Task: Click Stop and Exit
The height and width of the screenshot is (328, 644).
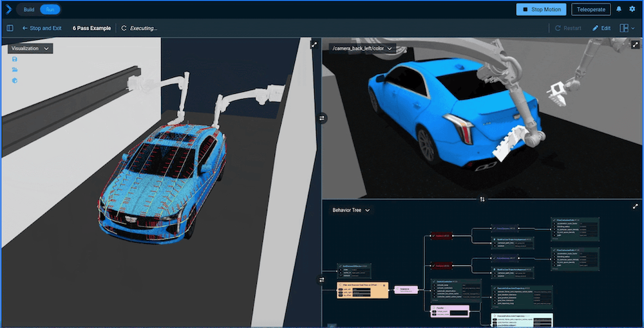Action: [43, 28]
